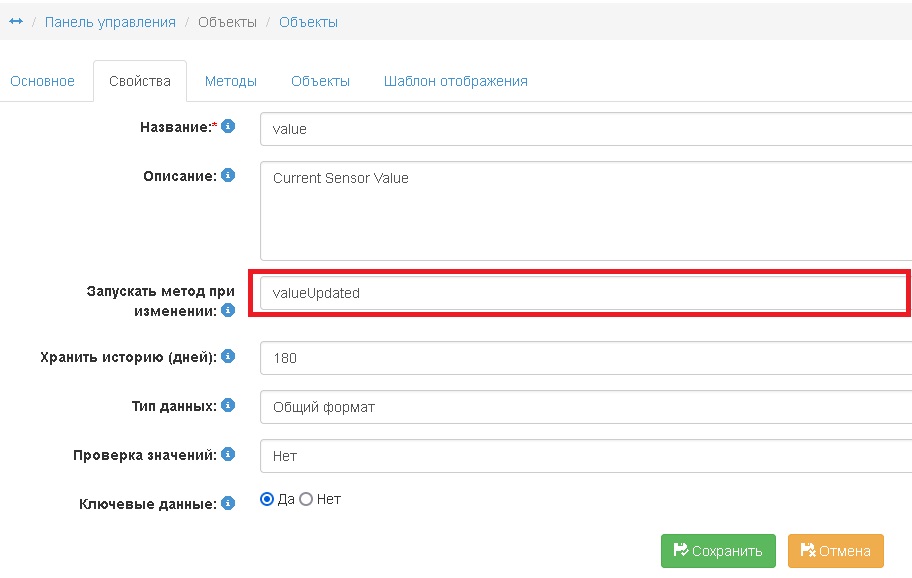Open the Тип данных dropdown
The height and width of the screenshot is (578, 912).
[x=585, y=407]
